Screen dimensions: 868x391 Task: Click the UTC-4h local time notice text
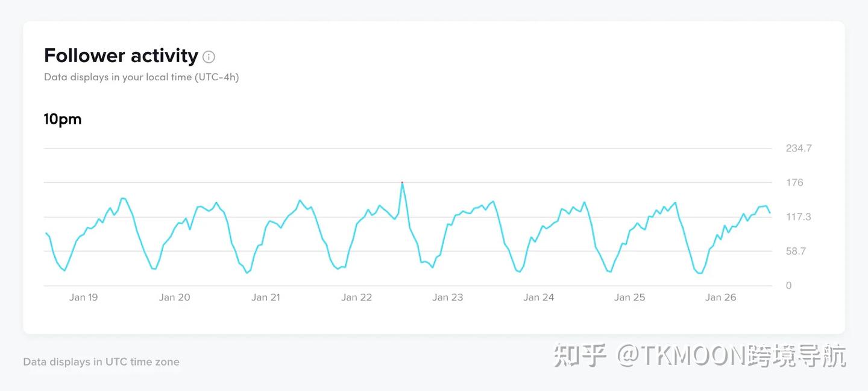[141, 77]
